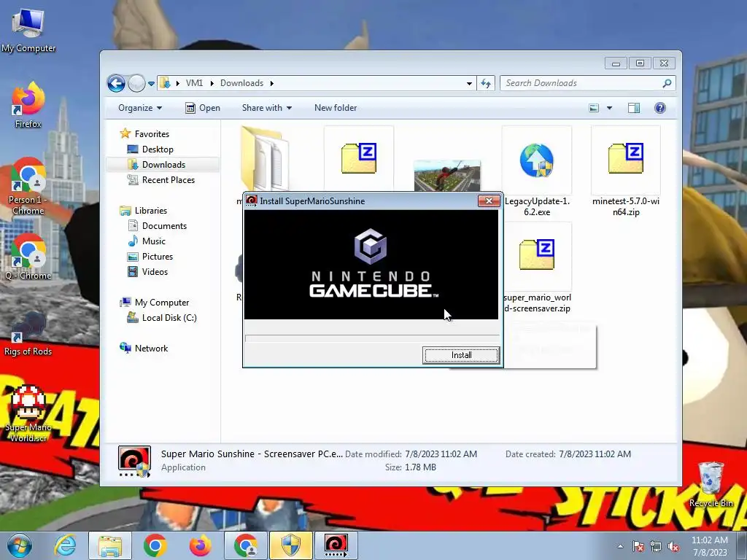Click the Downloads breadcrumb in the address bar
This screenshot has height=560, width=747.
tap(241, 83)
